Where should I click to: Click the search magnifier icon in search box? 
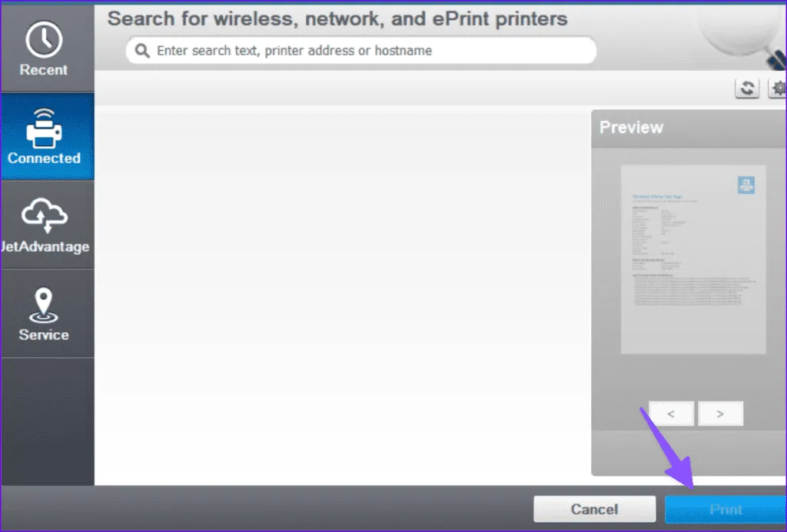click(x=141, y=51)
